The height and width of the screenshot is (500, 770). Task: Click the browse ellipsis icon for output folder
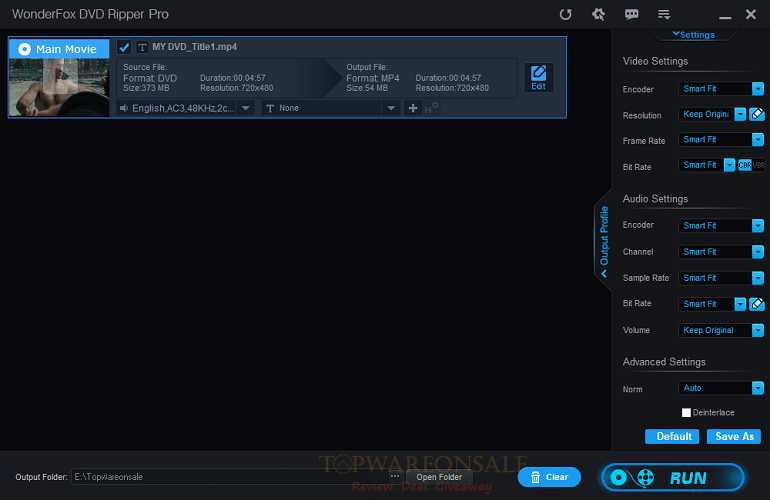[395, 476]
